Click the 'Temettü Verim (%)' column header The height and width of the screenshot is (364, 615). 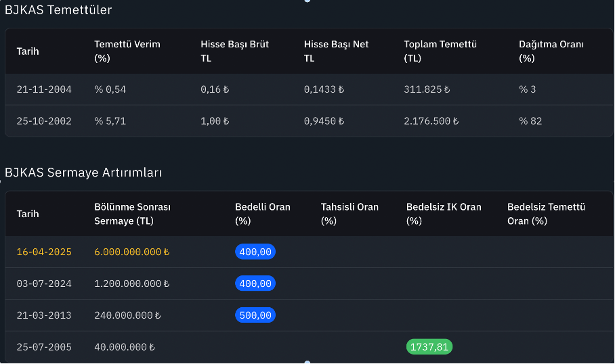(127, 51)
